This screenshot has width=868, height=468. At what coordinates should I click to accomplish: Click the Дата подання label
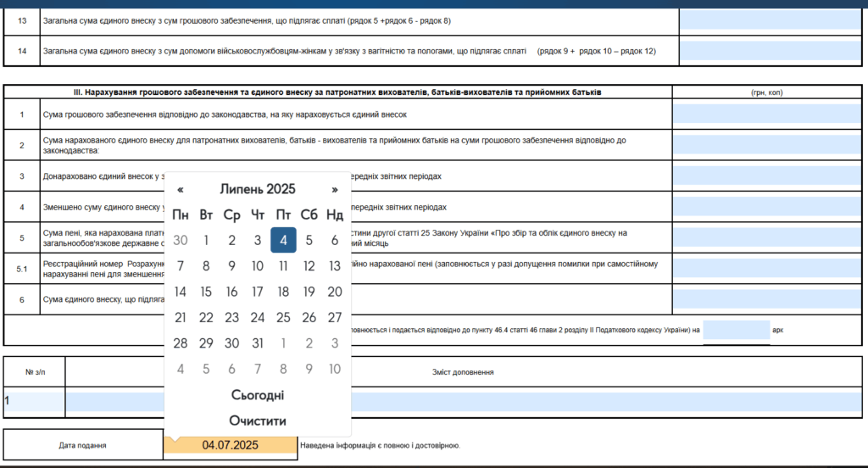click(82, 445)
